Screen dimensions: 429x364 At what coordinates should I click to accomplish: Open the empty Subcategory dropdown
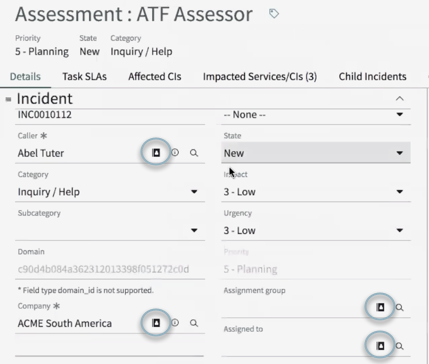pyautogui.click(x=110, y=230)
